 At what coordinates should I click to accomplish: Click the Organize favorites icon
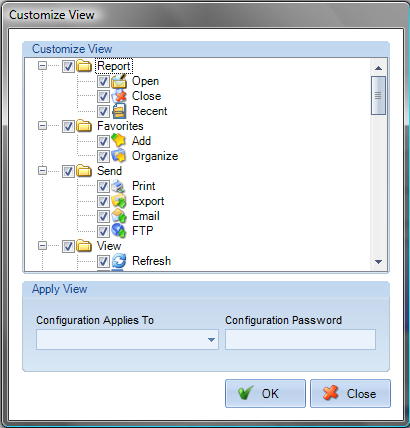click(x=119, y=156)
